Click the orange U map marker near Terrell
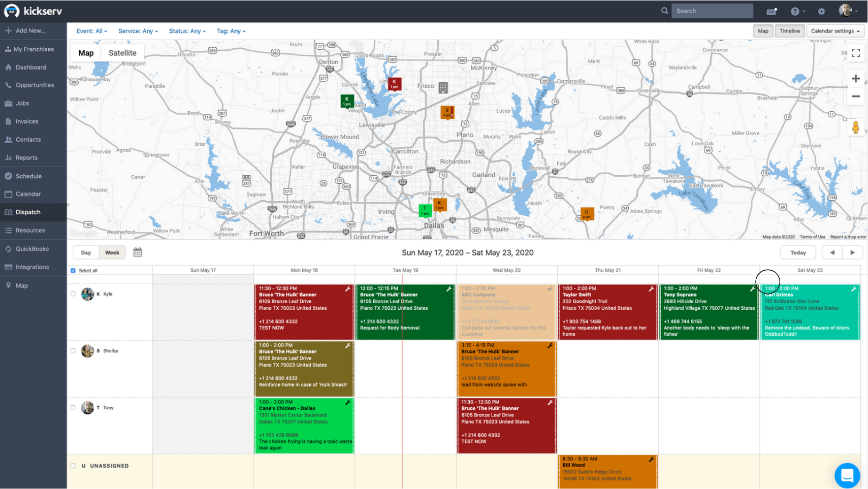This screenshot has height=489, width=868. click(x=587, y=214)
